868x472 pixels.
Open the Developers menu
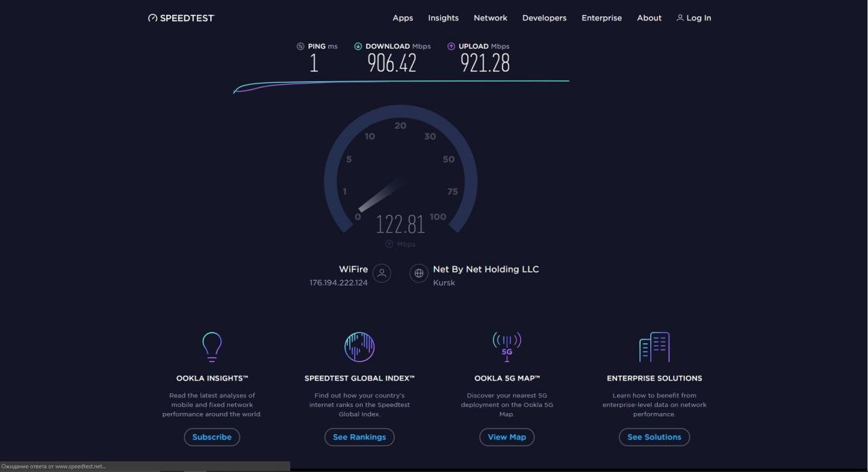click(x=545, y=18)
